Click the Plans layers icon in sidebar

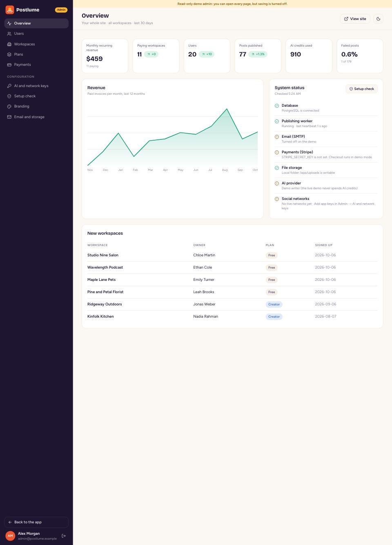9,54
